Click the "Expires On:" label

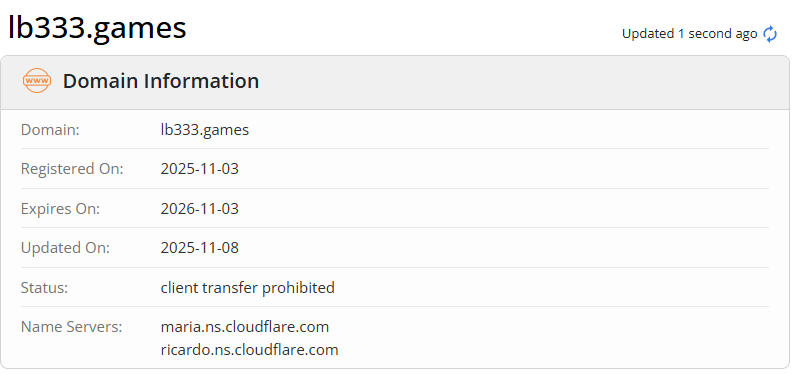[x=60, y=208]
